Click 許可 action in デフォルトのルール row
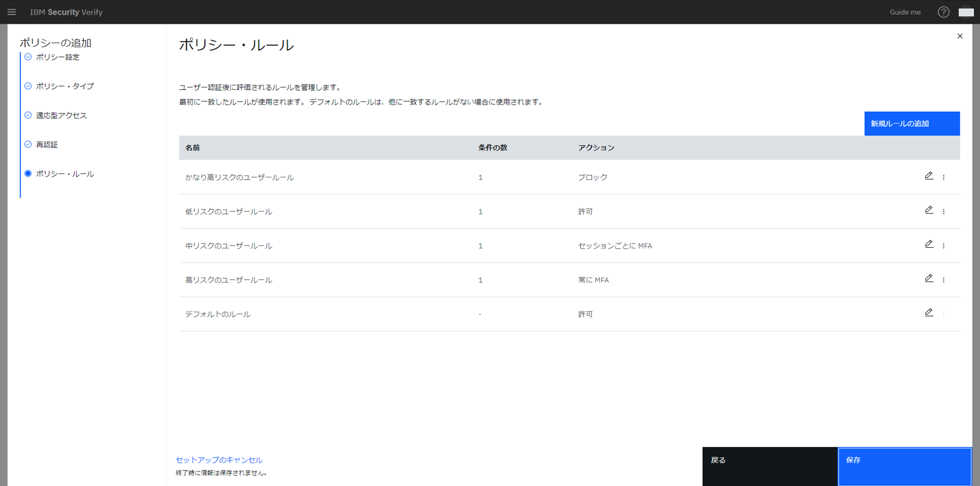This screenshot has height=486, width=980. point(585,314)
